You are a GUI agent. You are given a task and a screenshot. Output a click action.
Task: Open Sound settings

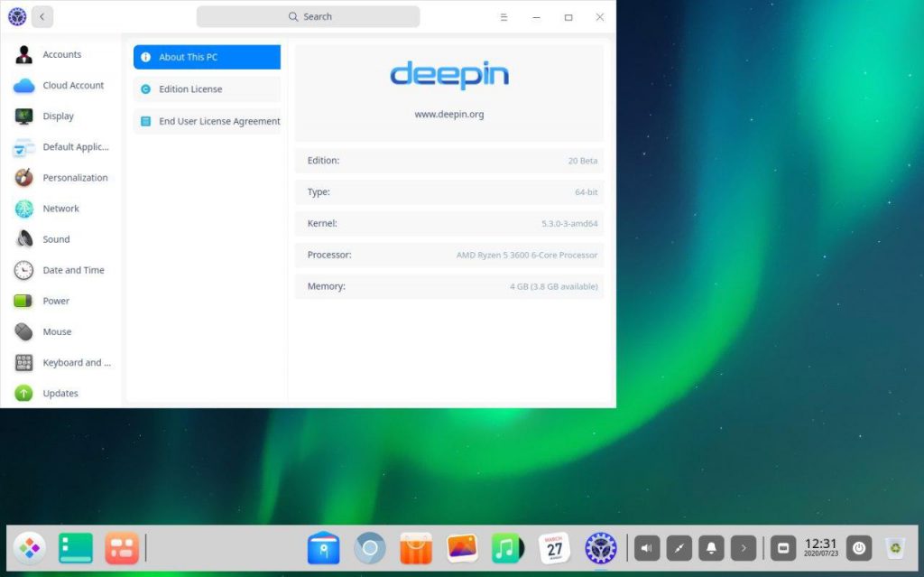click(x=61, y=239)
